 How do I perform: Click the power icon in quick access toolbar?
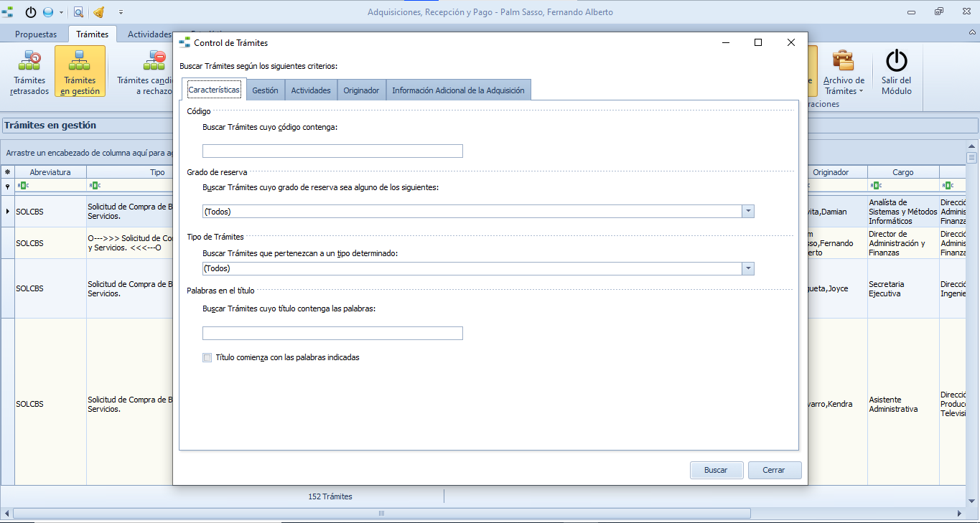coord(31,12)
